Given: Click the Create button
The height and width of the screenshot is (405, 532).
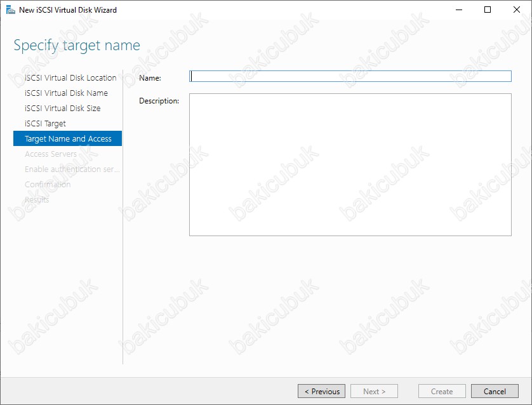Looking at the screenshot, I should pos(442,391).
